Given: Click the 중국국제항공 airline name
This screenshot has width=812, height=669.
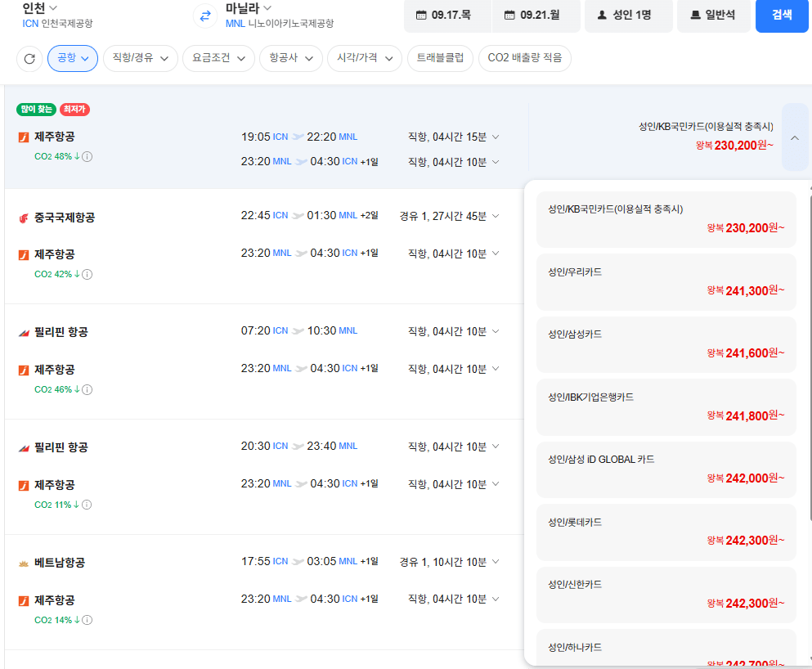Looking at the screenshot, I should coord(65,218).
